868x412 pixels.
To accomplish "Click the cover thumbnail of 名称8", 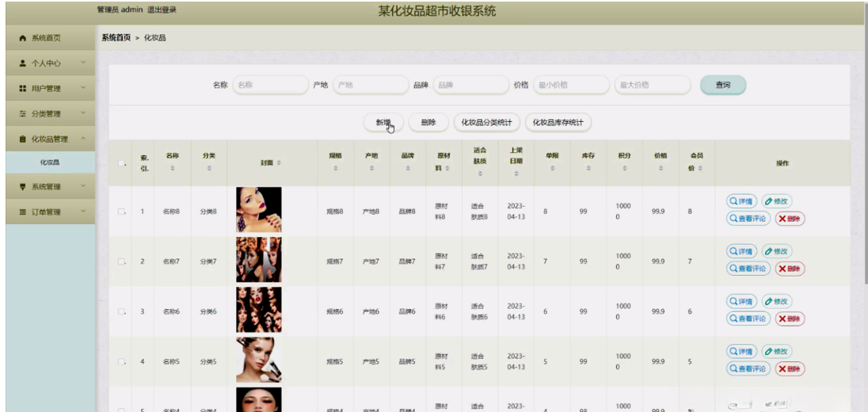I will point(258,209).
